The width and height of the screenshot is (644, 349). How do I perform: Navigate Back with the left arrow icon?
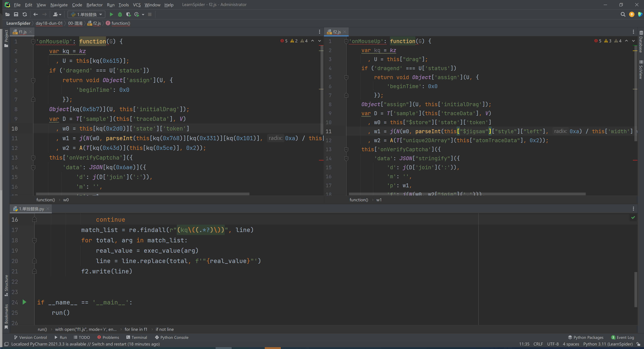click(x=35, y=15)
